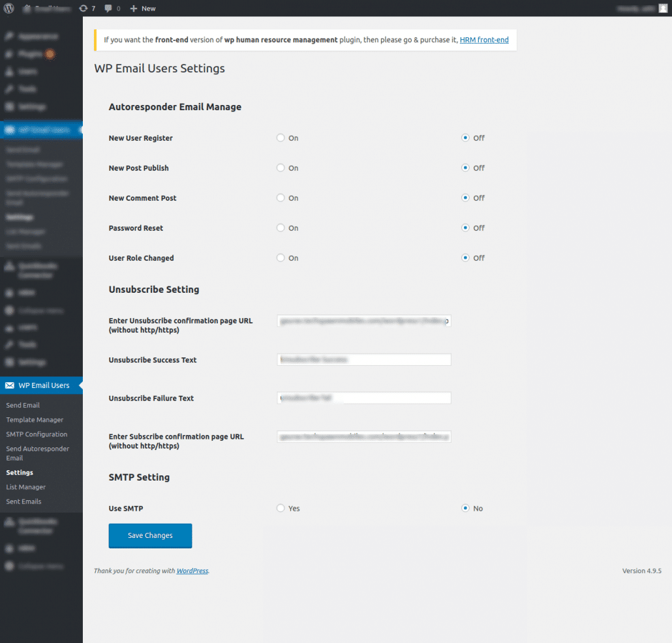
Task: Follow the HRM front-end purchase link
Action: [x=484, y=40]
